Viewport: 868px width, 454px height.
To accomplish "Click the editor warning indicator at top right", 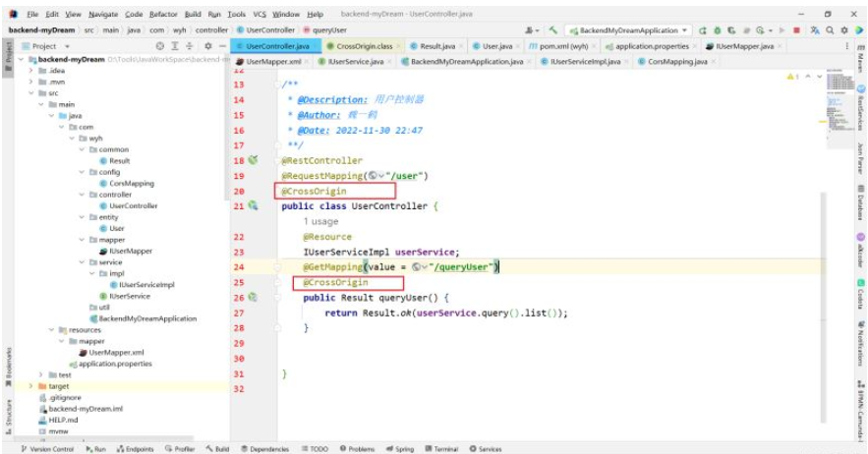I will (794, 77).
